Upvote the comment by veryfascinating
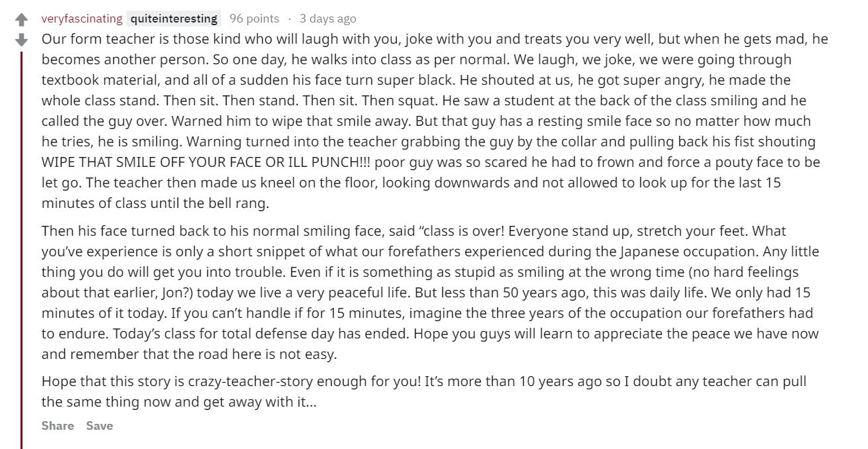 click(x=21, y=20)
